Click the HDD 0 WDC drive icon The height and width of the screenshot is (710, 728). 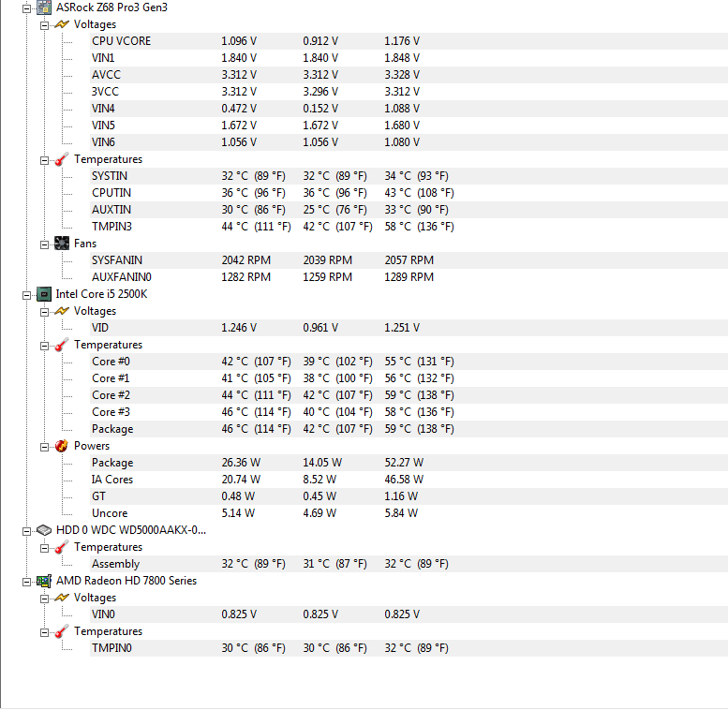pyautogui.click(x=44, y=530)
